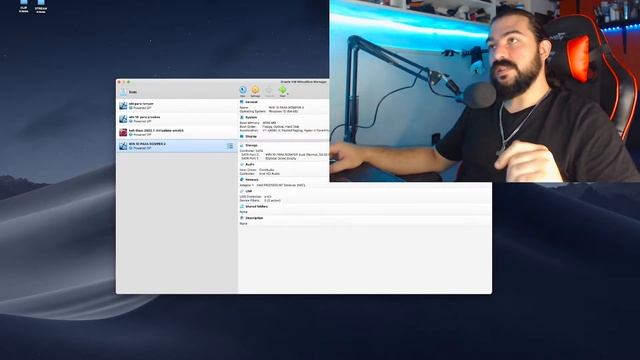The image size is (640, 360).
Task: Click the Host Driver CoreAudio value
Action: point(267,170)
